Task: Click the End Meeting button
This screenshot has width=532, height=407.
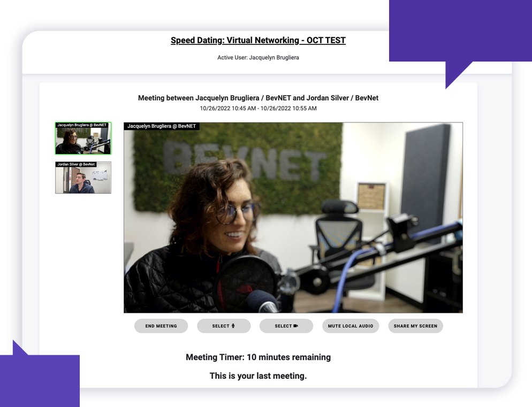Action: 161,326
